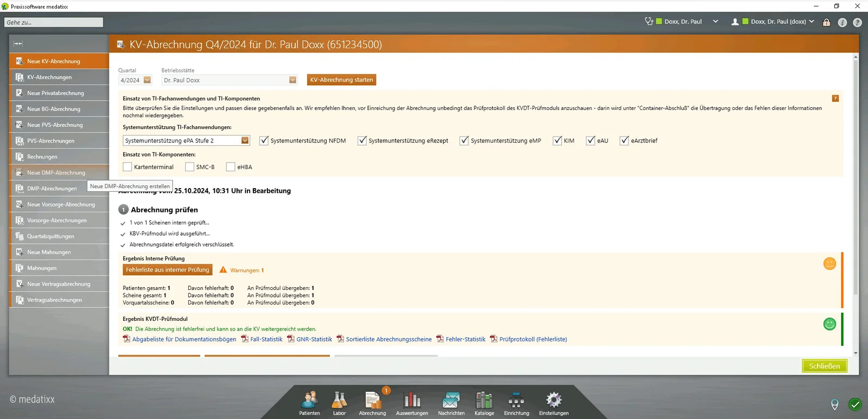Enable the Kartenterminal checkbox

click(127, 167)
